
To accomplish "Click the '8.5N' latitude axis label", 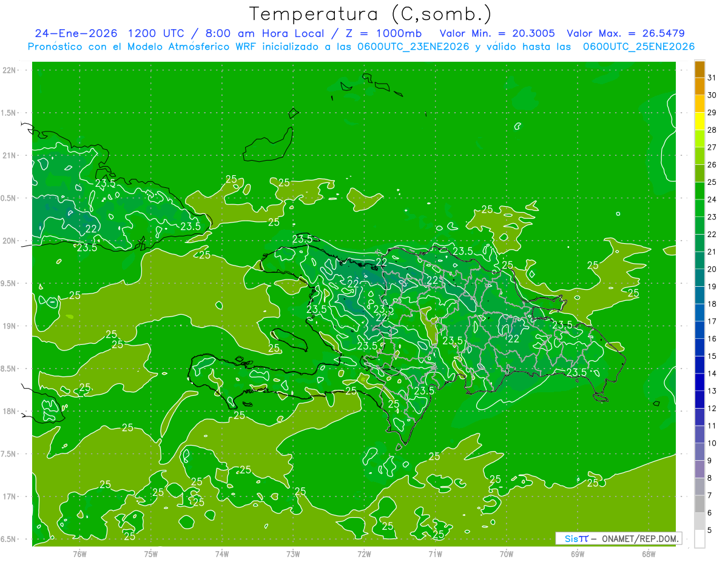I will [x=9, y=369].
